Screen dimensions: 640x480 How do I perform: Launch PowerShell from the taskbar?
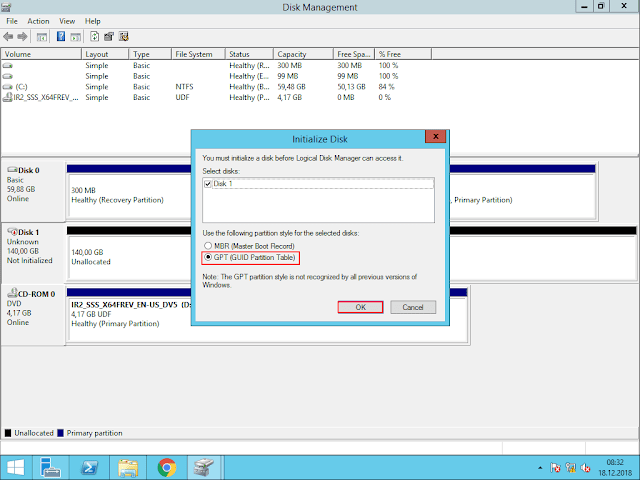pos(89,468)
